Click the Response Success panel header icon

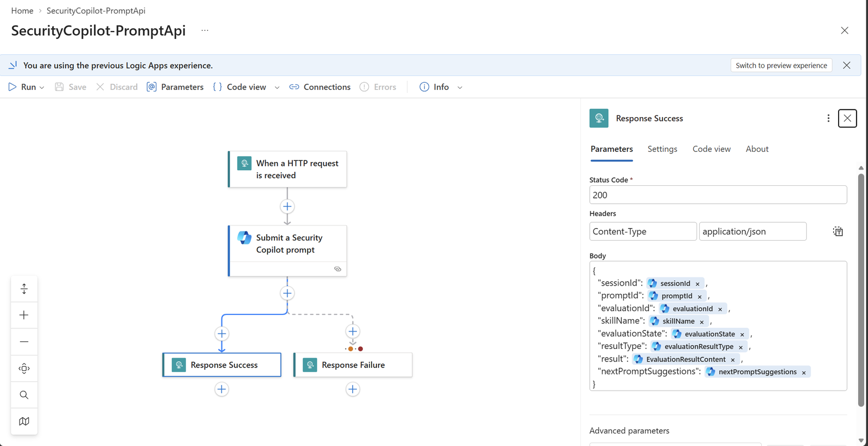(x=599, y=118)
